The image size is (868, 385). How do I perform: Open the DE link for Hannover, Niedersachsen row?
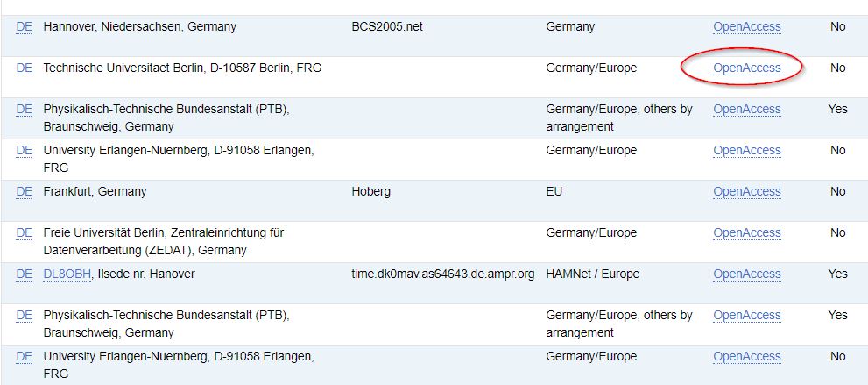point(25,26)
